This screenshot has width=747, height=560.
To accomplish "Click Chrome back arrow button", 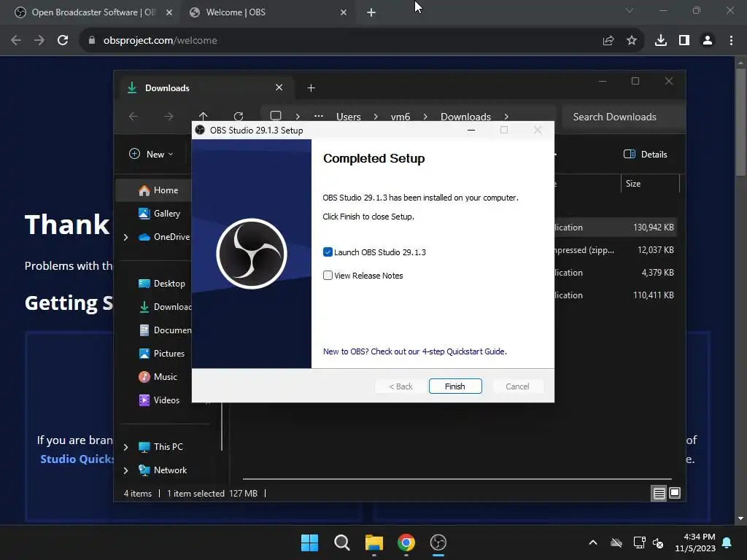I will click(16, 41).
